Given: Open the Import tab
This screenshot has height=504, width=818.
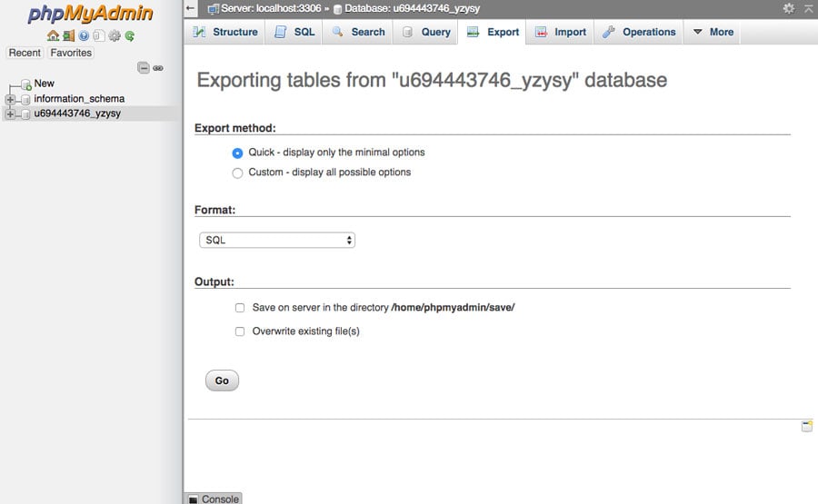Looking at the screenshot, I should pyautogui.click(x=560, y=32).
